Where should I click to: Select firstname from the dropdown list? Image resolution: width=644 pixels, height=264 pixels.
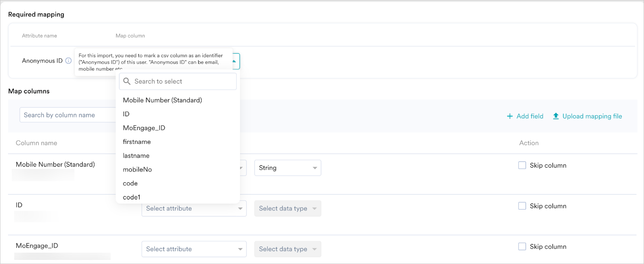pyautogui.click(x=137, y=142)
